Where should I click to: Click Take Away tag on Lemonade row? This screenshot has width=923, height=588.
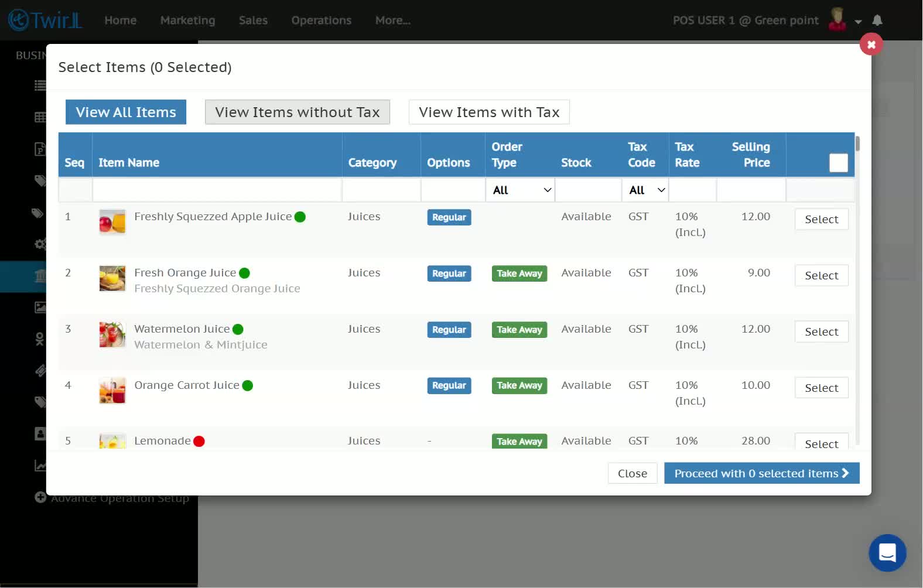tap(519, 441)
